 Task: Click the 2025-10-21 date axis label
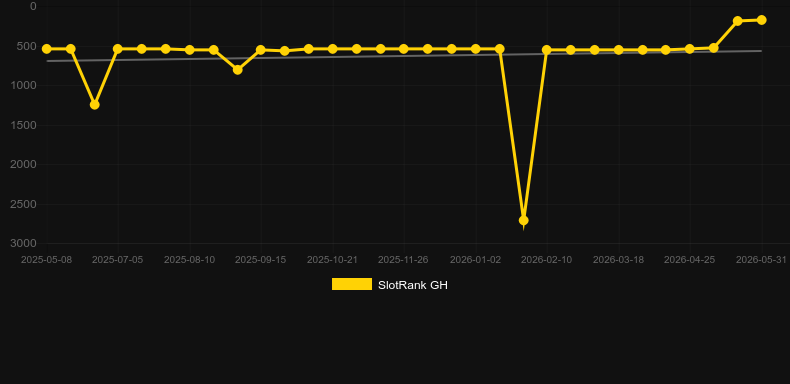click(333, 260)
